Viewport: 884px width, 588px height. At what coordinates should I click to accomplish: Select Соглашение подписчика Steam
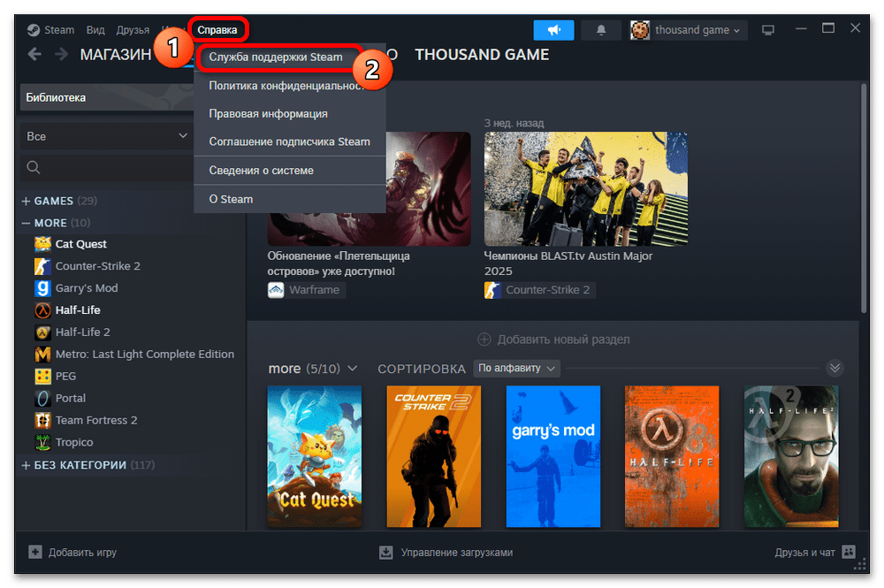[x=290, y=141]
